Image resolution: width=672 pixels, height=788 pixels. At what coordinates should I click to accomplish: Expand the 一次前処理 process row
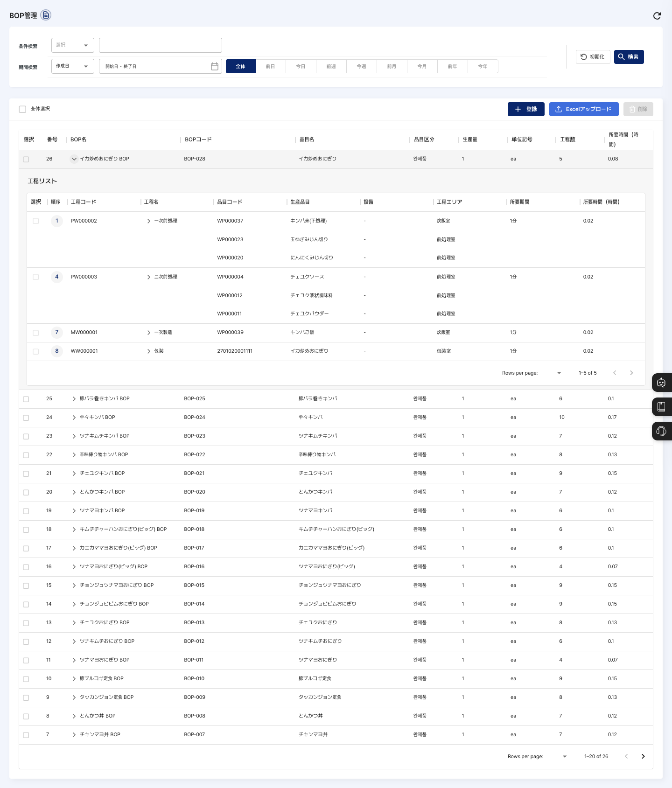pos(149,221)
